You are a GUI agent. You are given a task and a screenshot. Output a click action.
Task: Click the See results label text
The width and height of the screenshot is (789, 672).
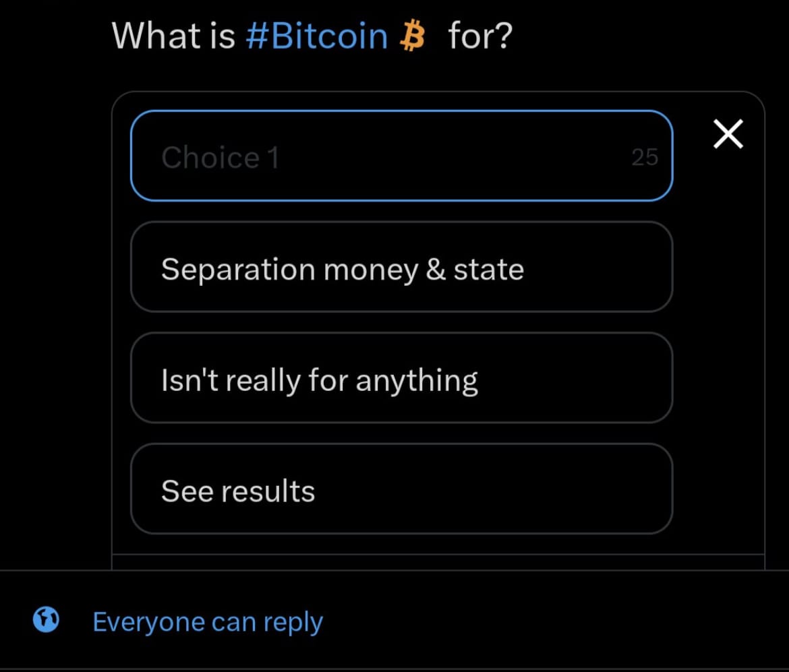point(237,490)
